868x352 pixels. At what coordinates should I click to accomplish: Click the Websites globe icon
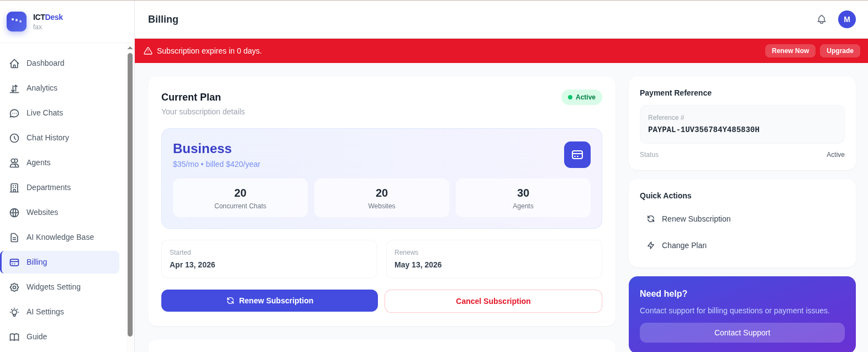14,213
